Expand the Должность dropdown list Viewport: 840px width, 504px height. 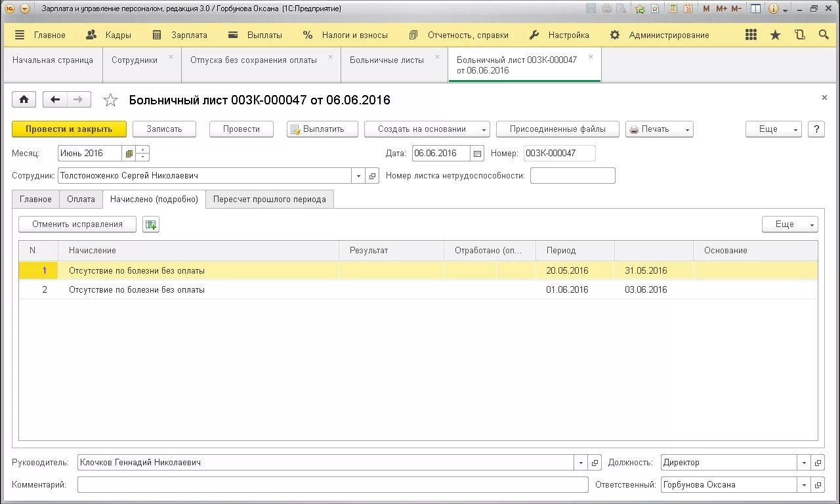point(804,463)
